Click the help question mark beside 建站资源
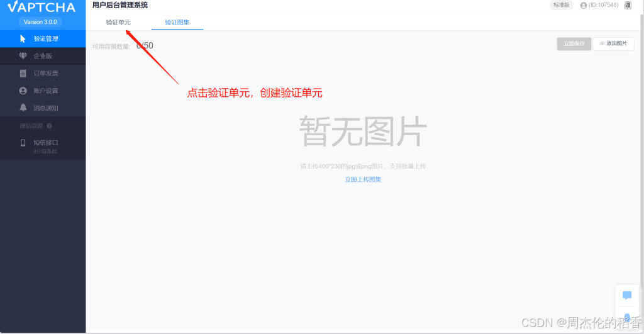The height and width of the screenshot is (334, 644). pyautogui.click(x=50, y=126)
